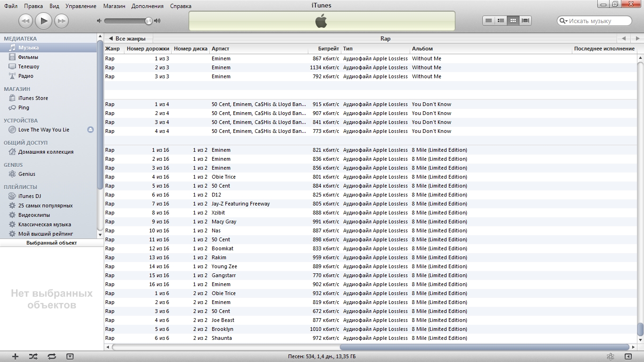Select the Jay-Z Featuring Freeway track
644x362 pixels.
pyautogui.click(x=370, y=204)
